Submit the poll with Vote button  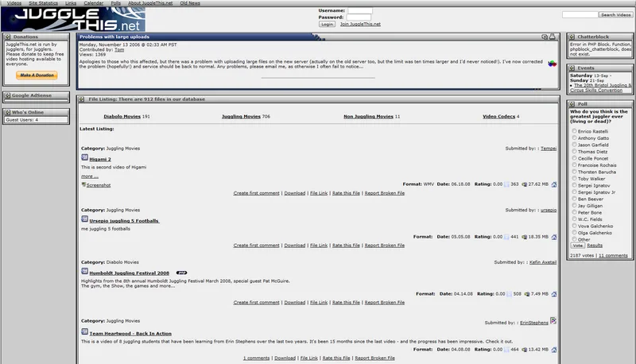578,246
